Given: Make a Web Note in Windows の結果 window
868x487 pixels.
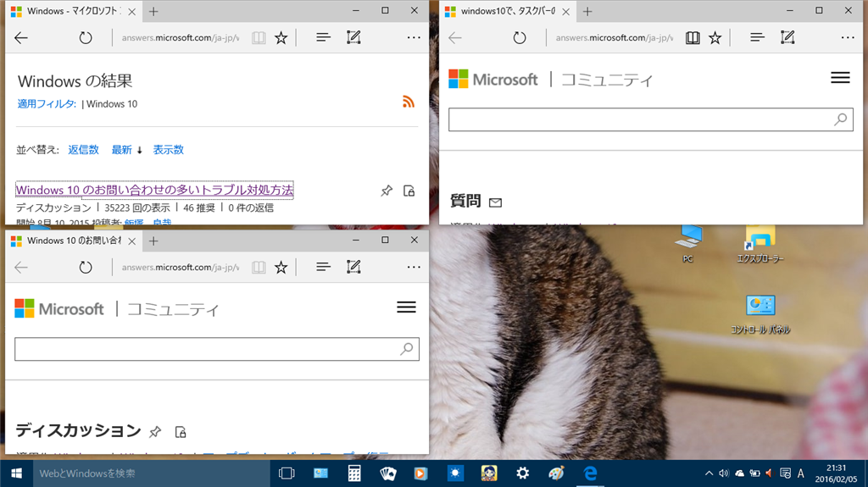Looking at the screenshot, I should 353,37.
